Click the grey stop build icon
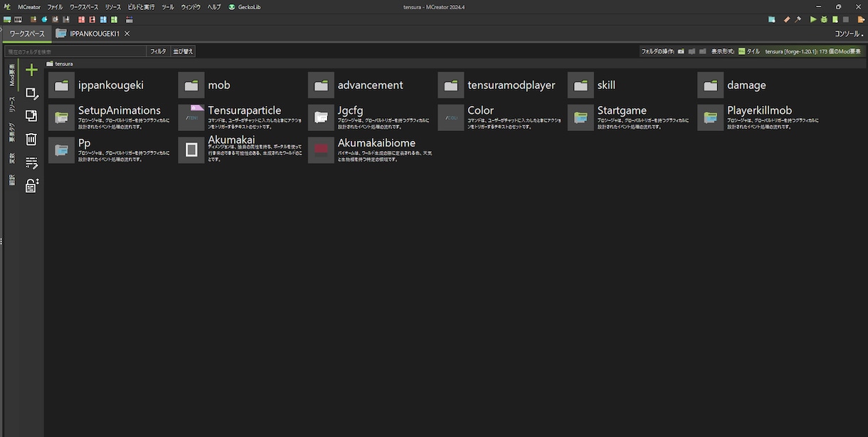868x437 pixels. (846, 20)
